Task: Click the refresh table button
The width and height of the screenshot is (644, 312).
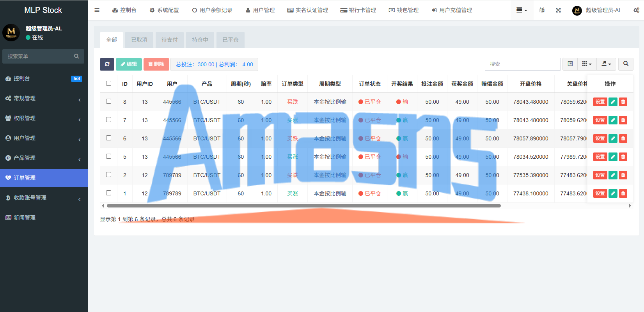Action: (107, 64)
